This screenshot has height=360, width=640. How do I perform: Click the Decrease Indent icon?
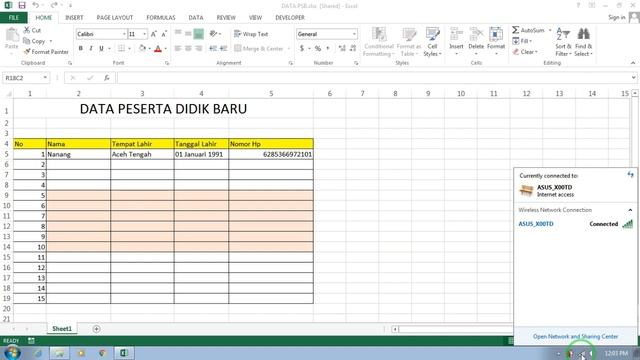(213, 48)
